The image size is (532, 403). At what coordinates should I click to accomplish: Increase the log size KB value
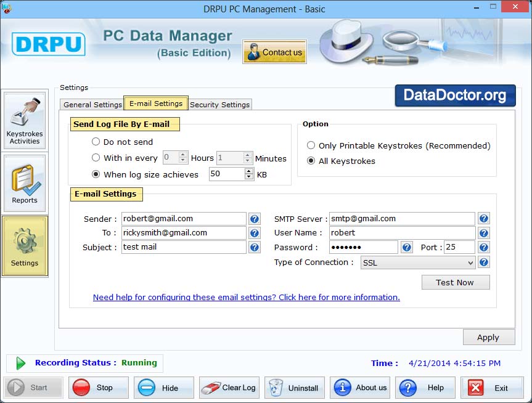pyautogui.click(x=247, y=171)
